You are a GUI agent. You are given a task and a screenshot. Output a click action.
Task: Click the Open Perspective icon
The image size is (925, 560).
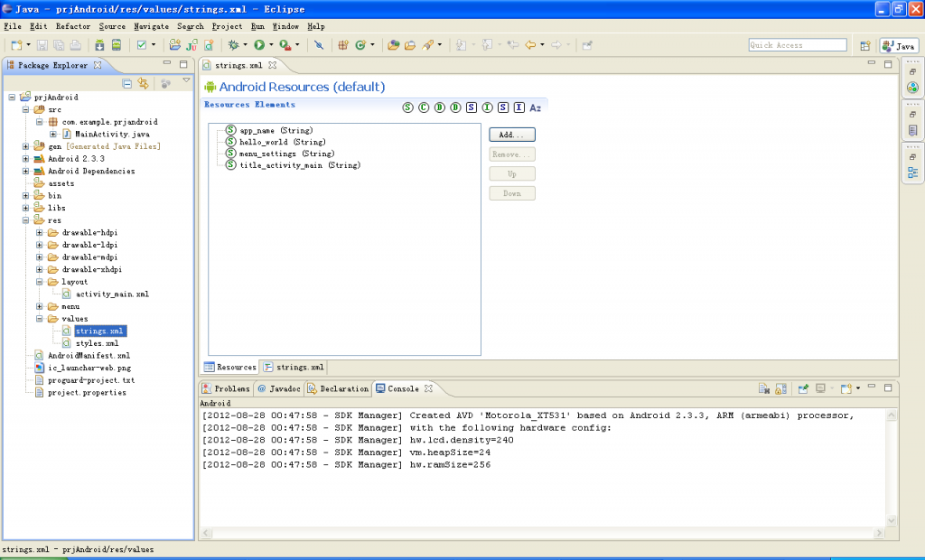[x=865, y=45]
